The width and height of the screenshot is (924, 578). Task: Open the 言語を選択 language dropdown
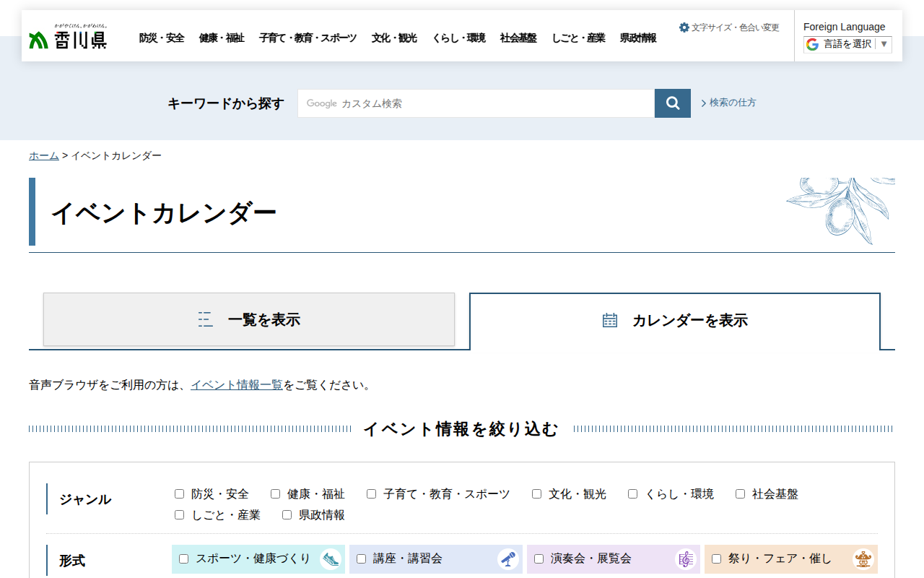point(847,44)
